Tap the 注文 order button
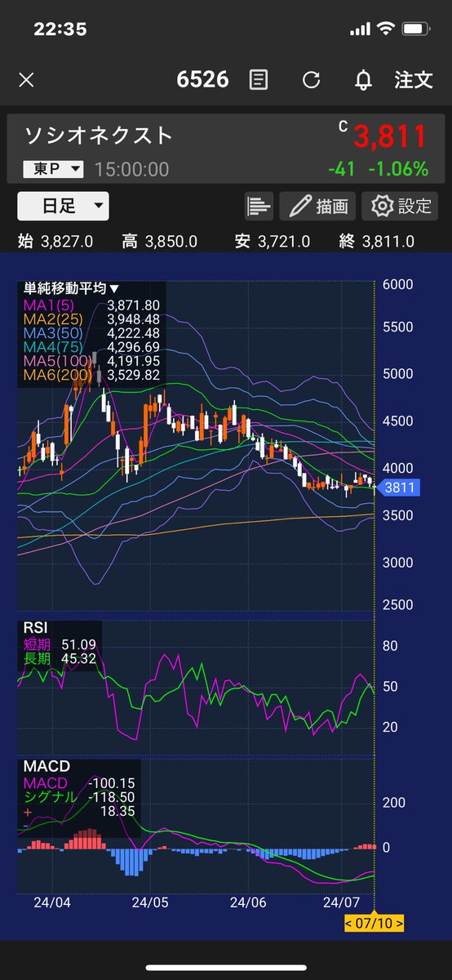The height and width of the screenshot is (980, 452). pyautogui.click(x=414, y=80)
